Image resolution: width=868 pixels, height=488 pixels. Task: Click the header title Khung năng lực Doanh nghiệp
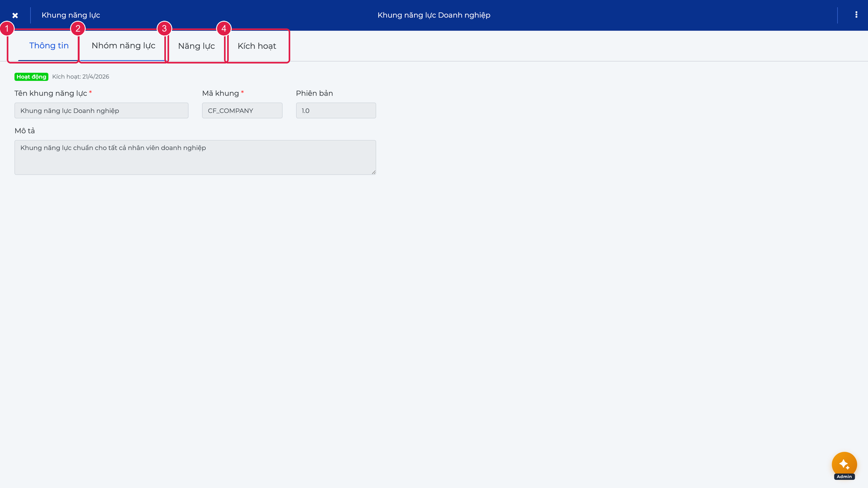[x=434, y=15]
